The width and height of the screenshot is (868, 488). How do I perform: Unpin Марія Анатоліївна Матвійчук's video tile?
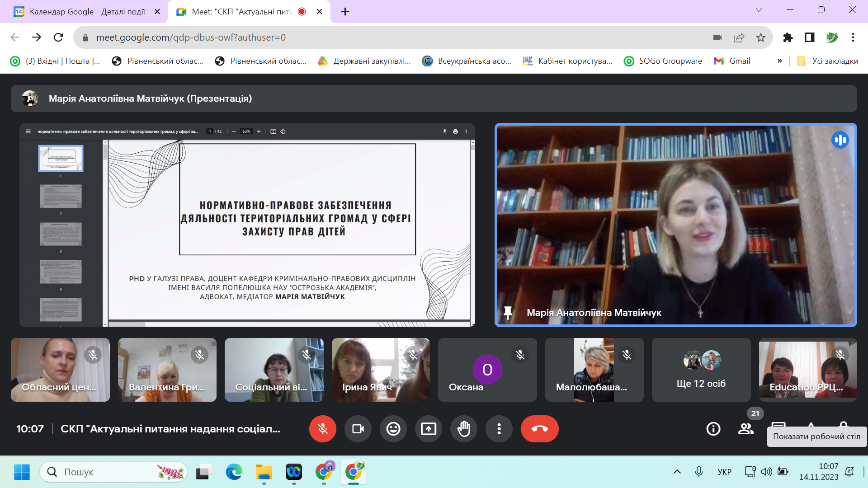coord(508,312)
